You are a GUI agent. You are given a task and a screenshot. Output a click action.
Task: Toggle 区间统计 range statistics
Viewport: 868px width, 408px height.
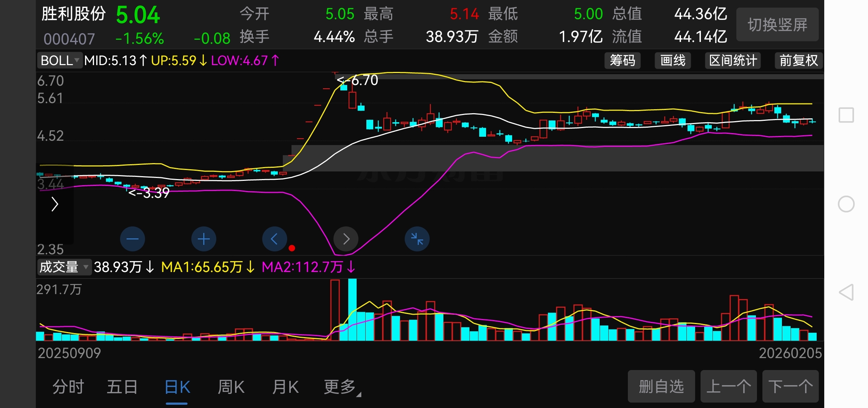click(x=733, y=60)
